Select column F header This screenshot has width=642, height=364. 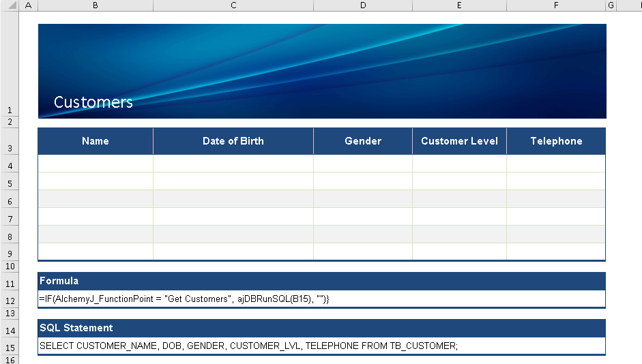click(x=556, y=5)
